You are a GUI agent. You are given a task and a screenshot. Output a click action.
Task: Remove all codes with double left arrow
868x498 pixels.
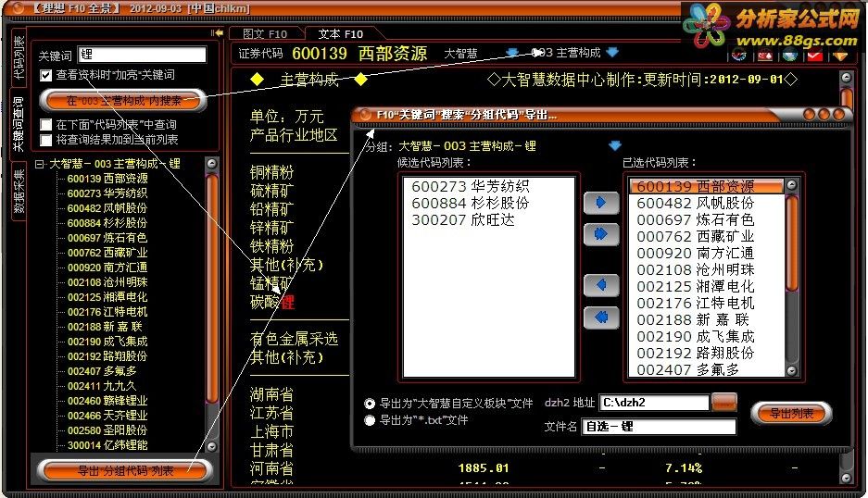click(601, 317)
